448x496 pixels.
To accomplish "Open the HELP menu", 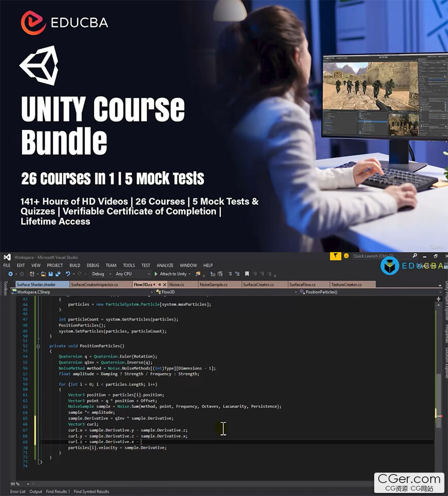I will coord(208,265).
